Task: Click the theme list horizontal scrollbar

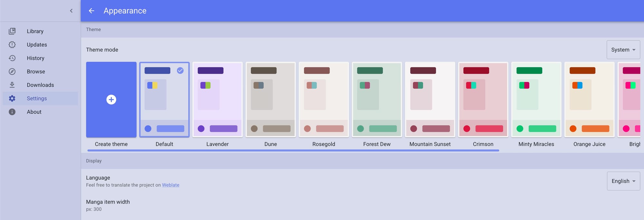Action: [x=293, y=150]
